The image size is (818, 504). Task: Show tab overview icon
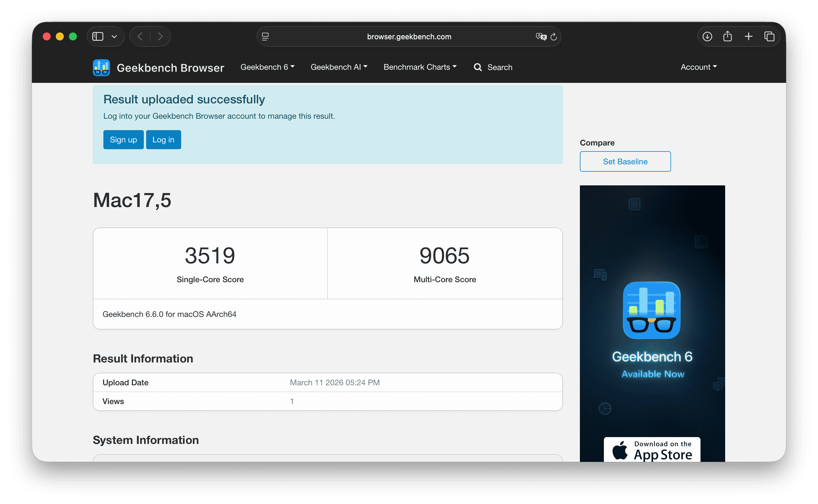click(x=769, y=36)
